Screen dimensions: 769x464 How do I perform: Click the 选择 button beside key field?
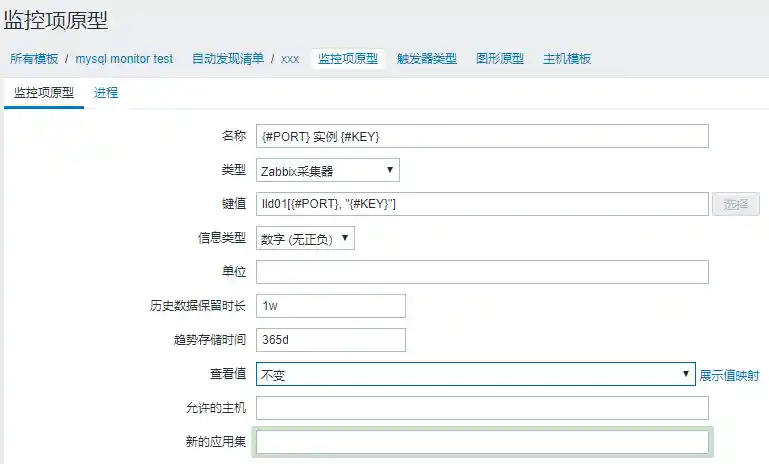point(735,204)
